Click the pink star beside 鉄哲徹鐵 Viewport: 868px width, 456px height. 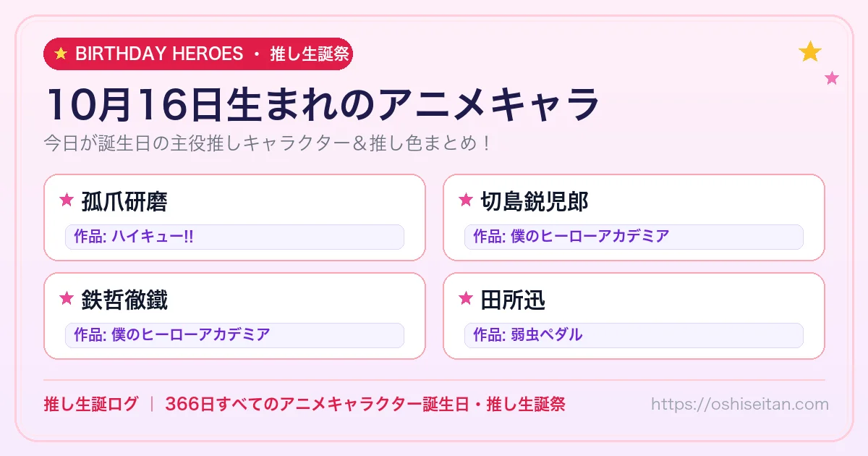tap(67, 298)
